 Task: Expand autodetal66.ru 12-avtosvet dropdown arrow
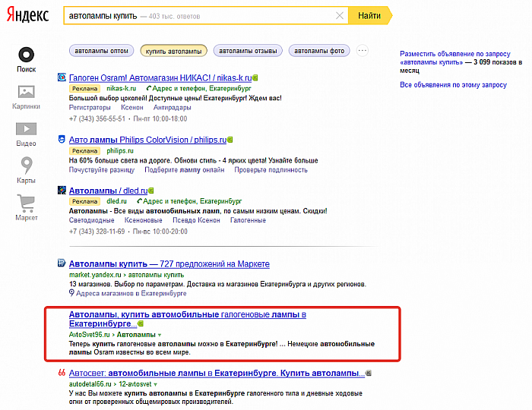tap(155, 385)
